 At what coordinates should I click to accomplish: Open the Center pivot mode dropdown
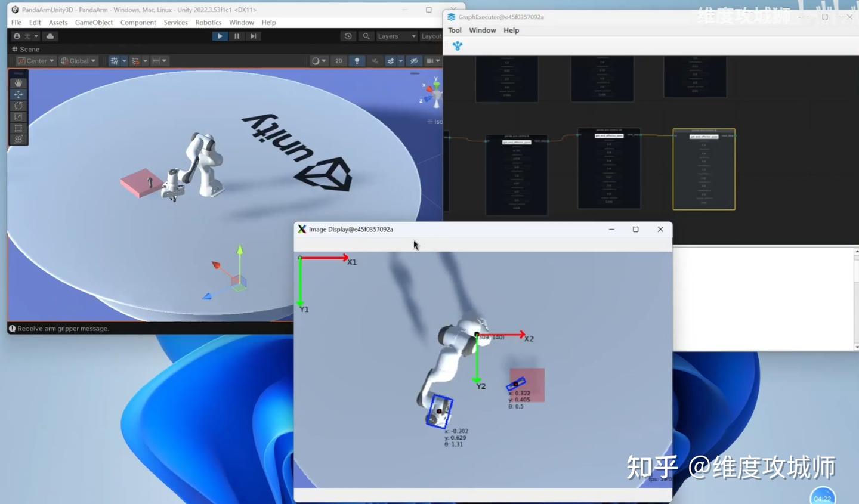[35, 60]
